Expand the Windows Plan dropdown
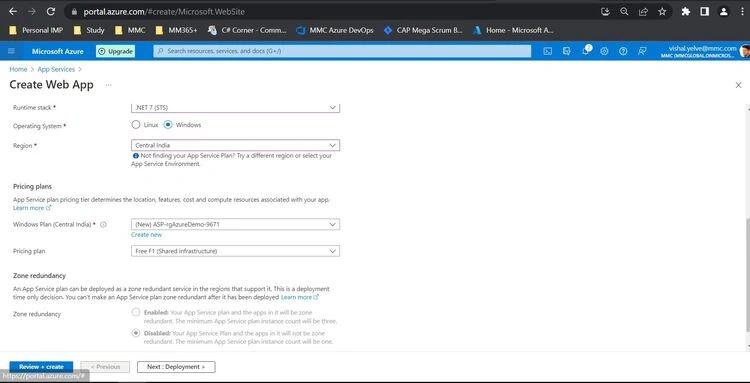This screenshot has height=383, width=750. (x=235, y=224)
